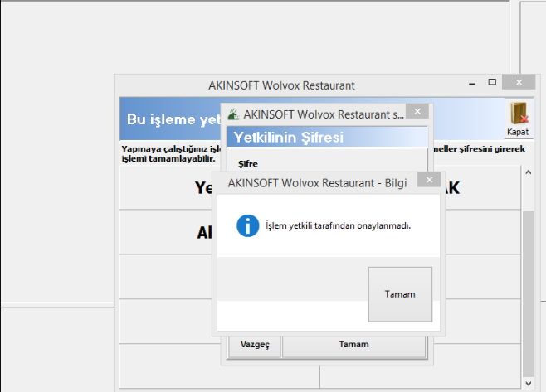Viewport: 546px width, 392px height.
Task: Click Vazgeç in the Yetkilinin Şifresi dialog
Action: click(255, 345)
